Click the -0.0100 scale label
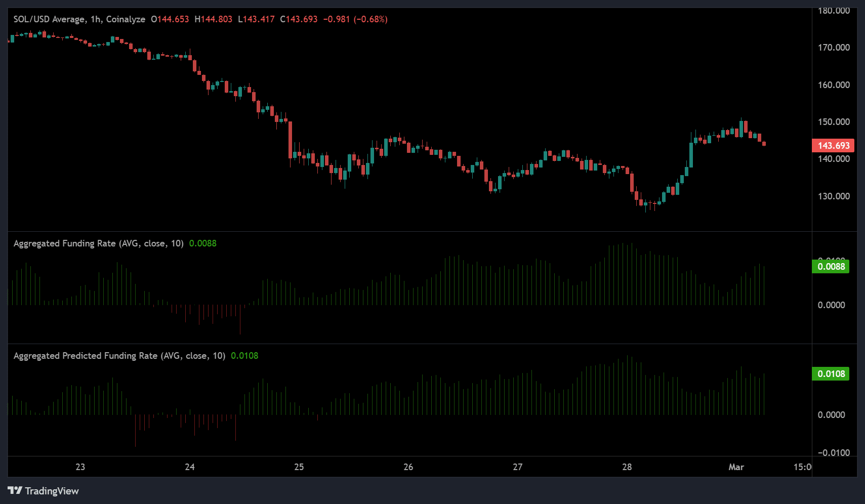The height and width of the screenshot is (504, 865). pyautogui.click(x=834, y=453)
